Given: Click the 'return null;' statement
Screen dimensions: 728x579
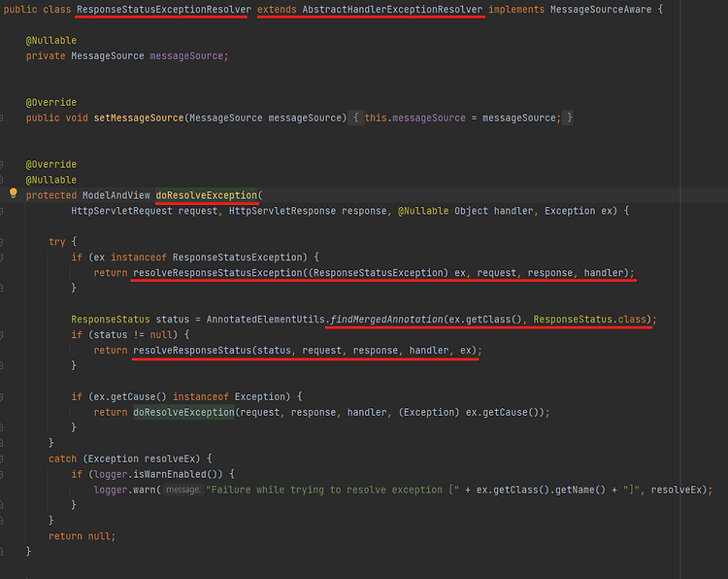Looking at the screenshot, I should point(82,536).
